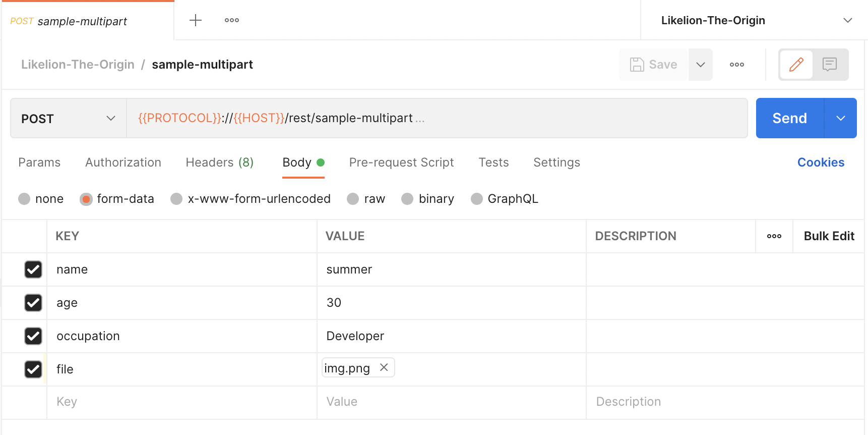Open the comments speech bubble icon
Screen dimensions: 868x435
[x=830, y=65]
